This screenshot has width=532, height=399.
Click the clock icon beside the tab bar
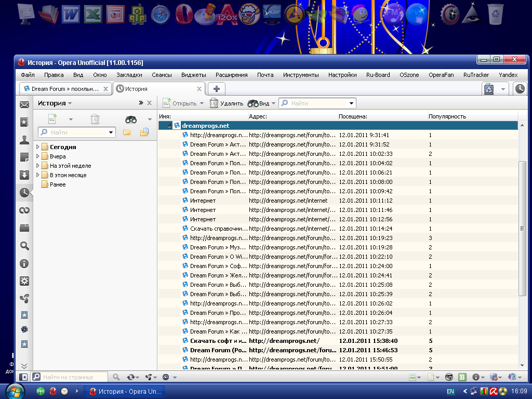pyautogui.click(x=520, y=89)
